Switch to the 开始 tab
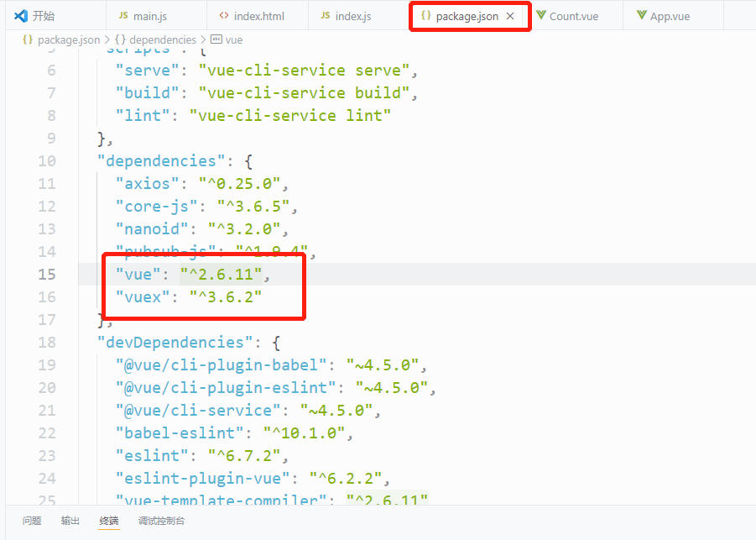Screen dimensions: 756x540 [x=42, y=14]
